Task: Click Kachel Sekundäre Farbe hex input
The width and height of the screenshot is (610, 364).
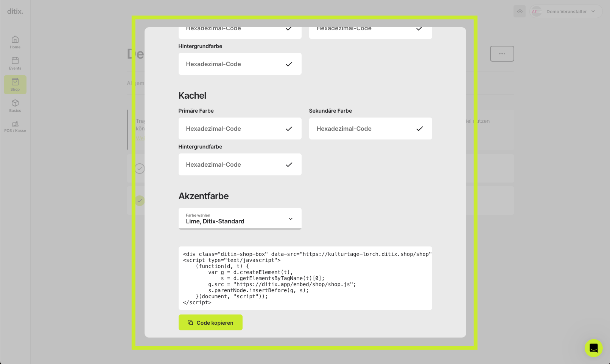Action: [370, 129]
